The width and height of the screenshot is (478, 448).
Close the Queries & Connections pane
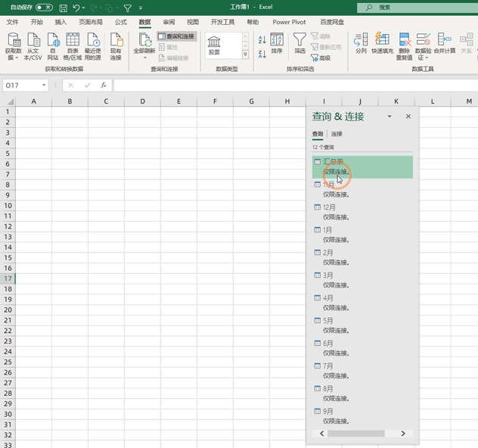tap(408, 117)
